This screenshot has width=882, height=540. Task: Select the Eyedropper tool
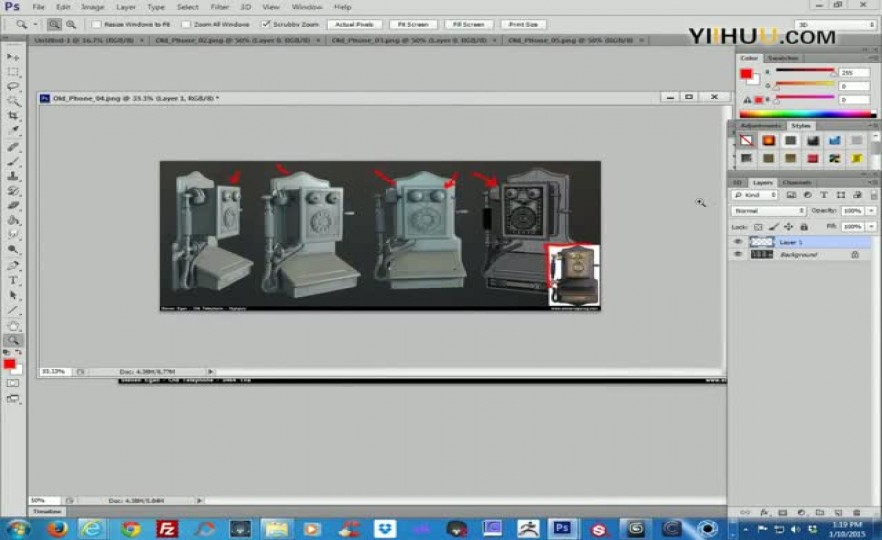pos(13,130)
